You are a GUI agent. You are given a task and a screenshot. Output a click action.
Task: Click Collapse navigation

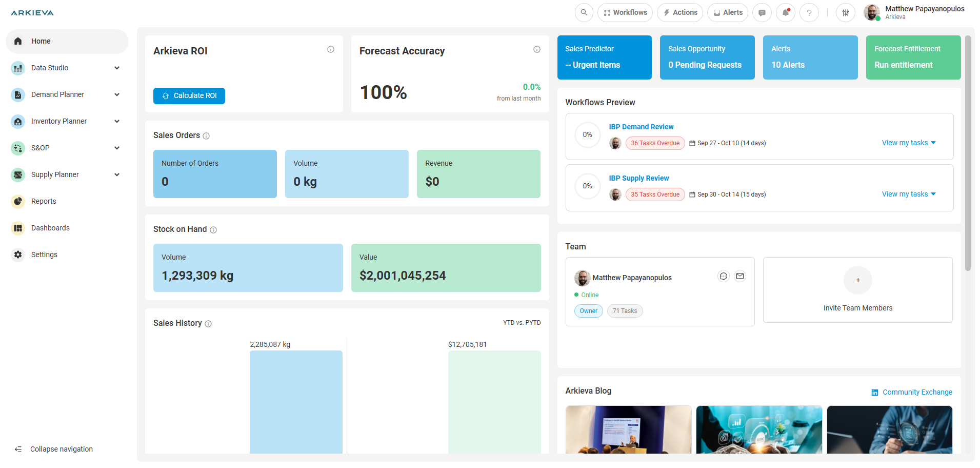54,449
